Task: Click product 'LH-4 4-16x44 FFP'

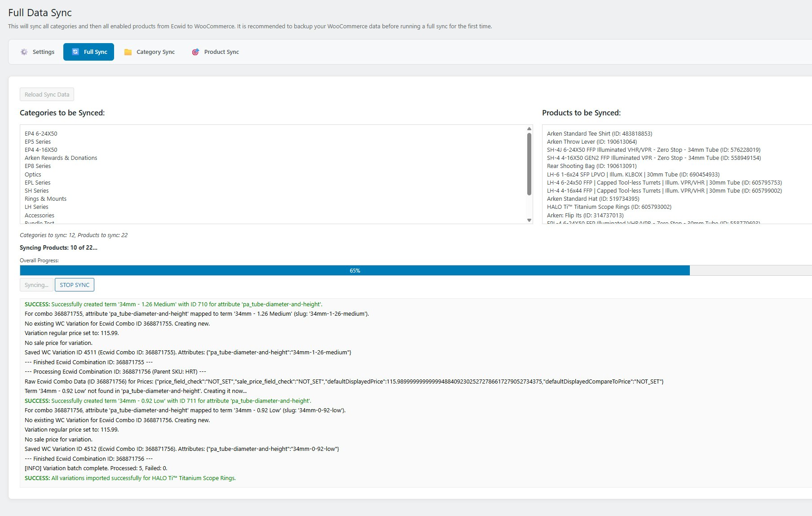Action: click(664, 190)
